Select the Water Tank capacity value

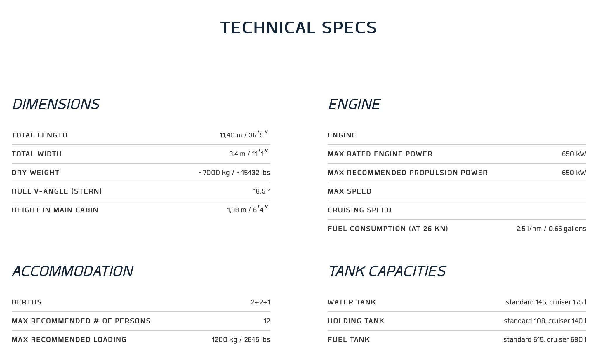(546, 302)
